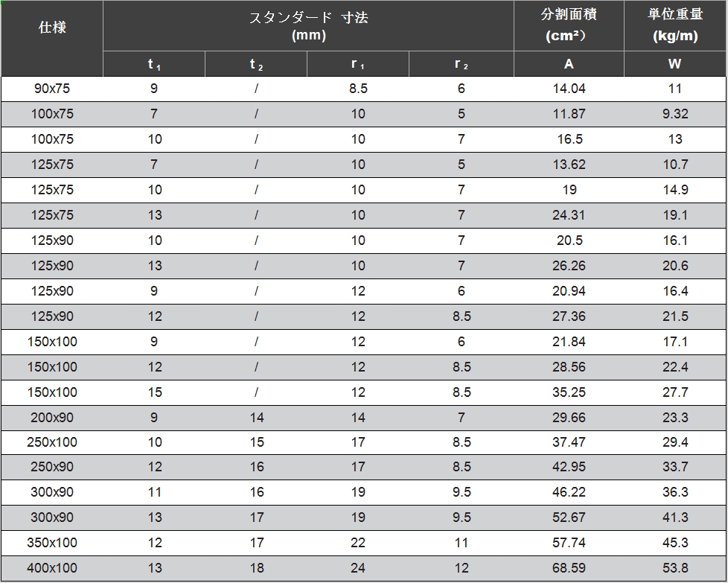Click the 90x75 specification cell
The width and height of the screenshot is (728, 583).
[52, 89]
